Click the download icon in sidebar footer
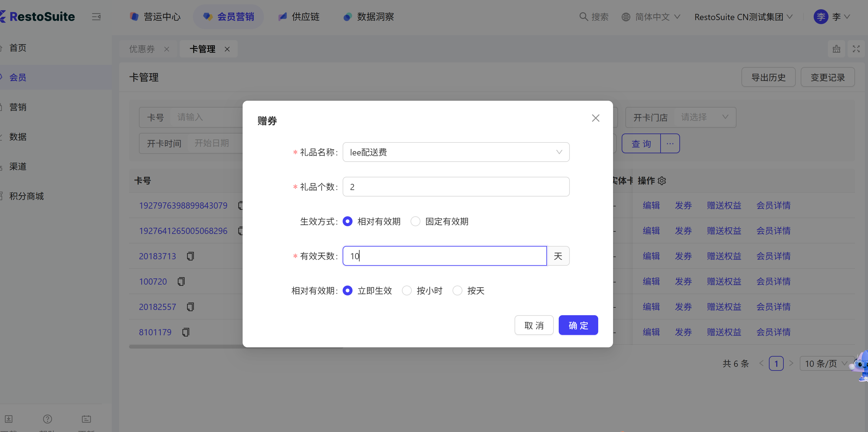The width and height of the screenshot is (868, 432). [x=9, y=419]
